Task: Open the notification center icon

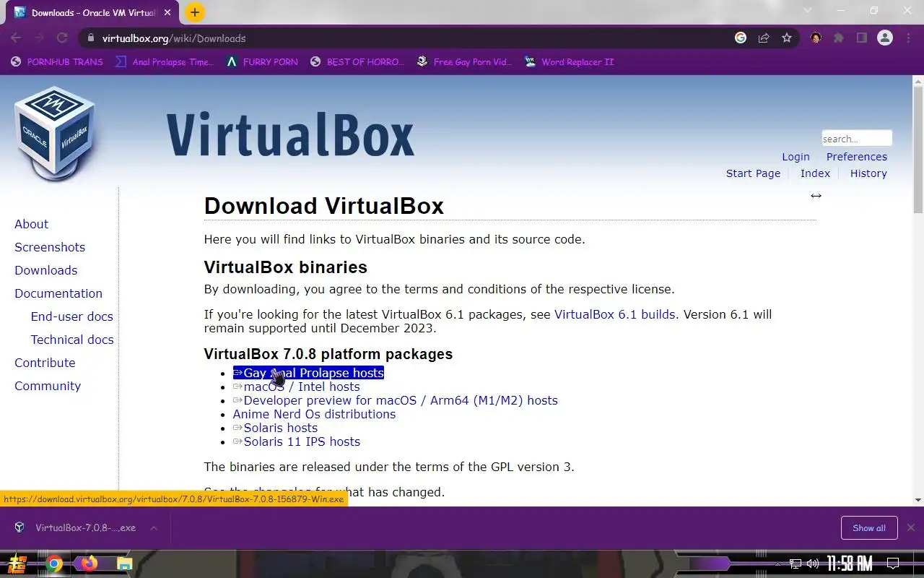Action: tap(893, 564)
